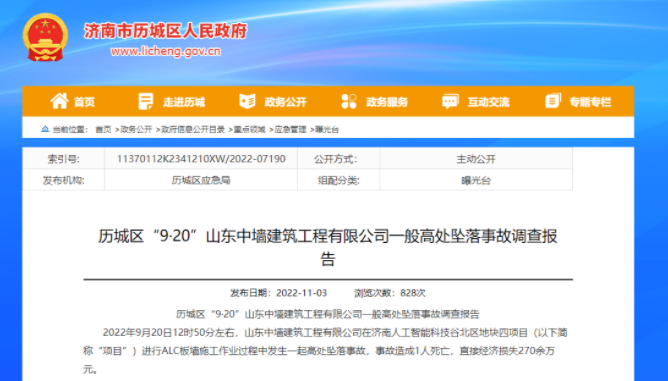Screen dimensions: 668x381
Task: Click the home icon beside 首页
Action: point(60,101)
